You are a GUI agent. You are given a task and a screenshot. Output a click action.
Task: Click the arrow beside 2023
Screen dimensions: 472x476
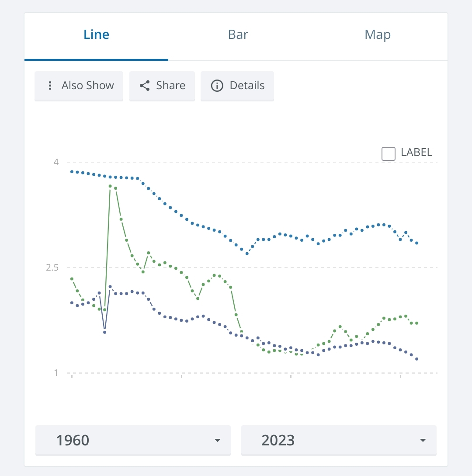(x=423, y=440)
